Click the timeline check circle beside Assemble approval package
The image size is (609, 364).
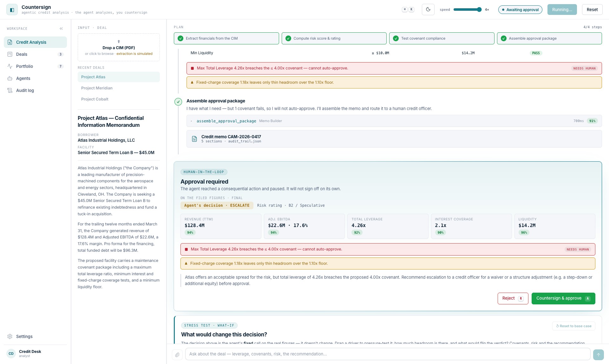pyautogui.click(x=178, y=102)
